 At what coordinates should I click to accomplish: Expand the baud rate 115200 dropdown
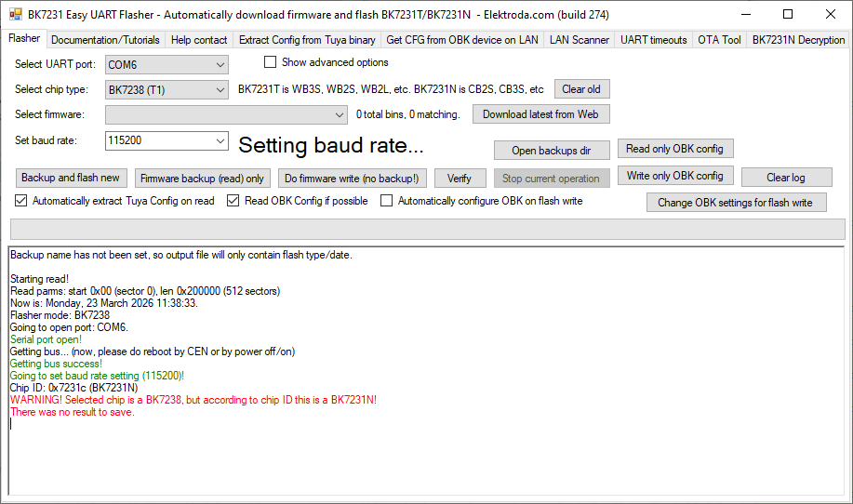pyautogui.click(x=220, y=140)
